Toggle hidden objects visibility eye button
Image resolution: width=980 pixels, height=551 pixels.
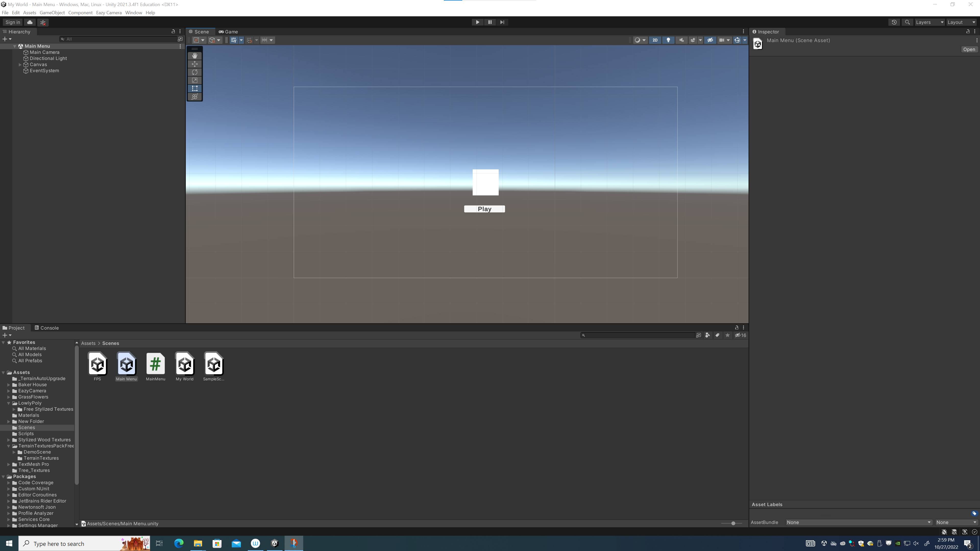[x=710, y=40]
